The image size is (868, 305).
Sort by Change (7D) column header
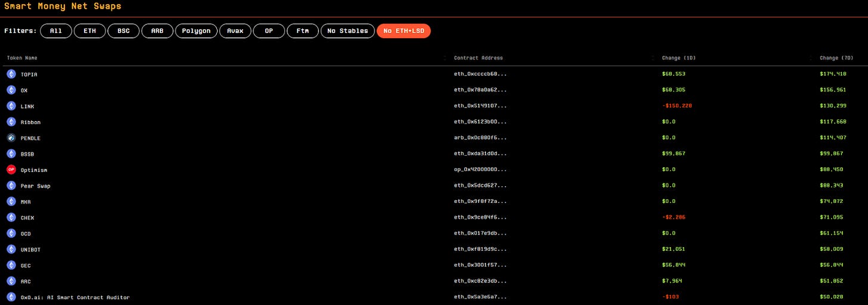(x=836, y=58)
